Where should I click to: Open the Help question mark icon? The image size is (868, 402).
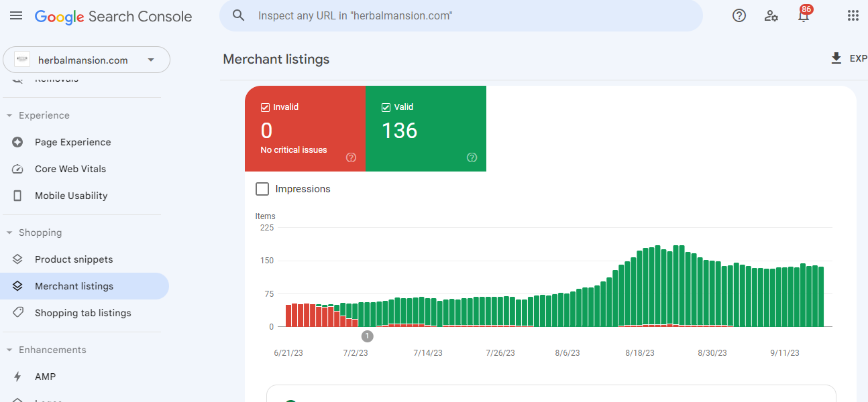(x=739, y=15)
